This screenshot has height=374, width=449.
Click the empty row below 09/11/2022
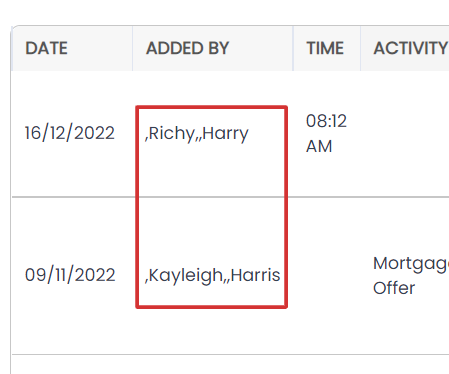point(230,364)
